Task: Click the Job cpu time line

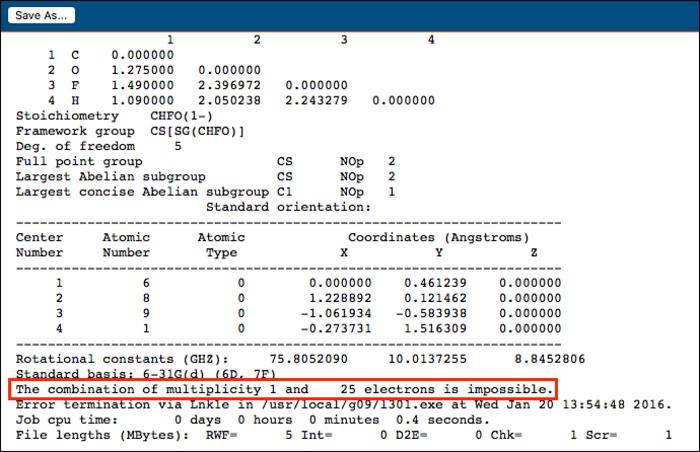Action: (241, 420)
